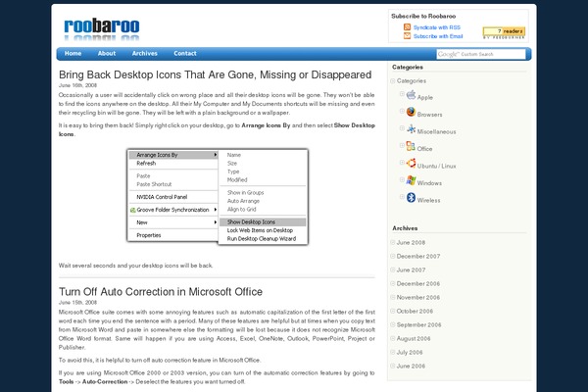
Task: Click the June 16th, 2008 post date
Action: point(77,85)
